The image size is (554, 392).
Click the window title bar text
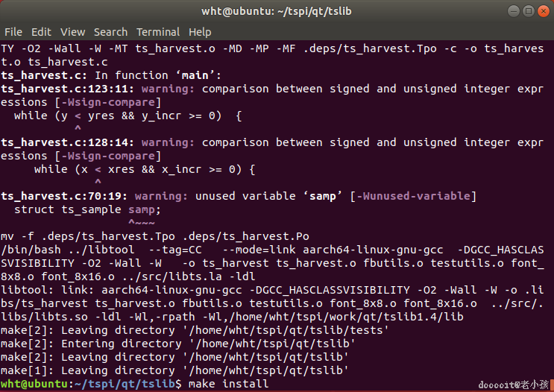pos(277,11)
